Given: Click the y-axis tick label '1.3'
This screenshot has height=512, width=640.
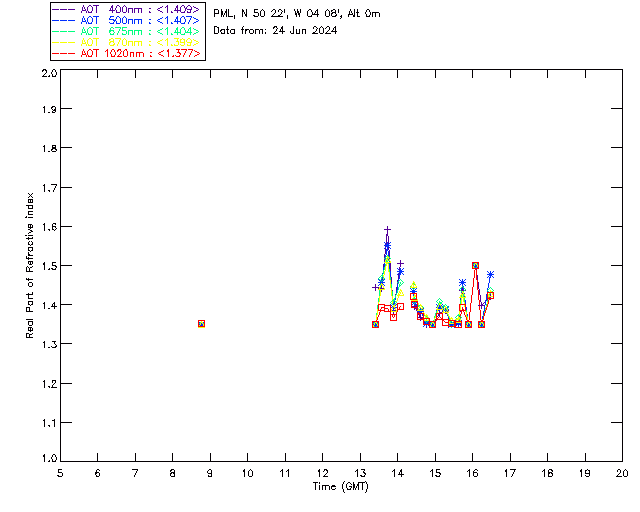Looking at the screenshot, I should click(49, 345).
